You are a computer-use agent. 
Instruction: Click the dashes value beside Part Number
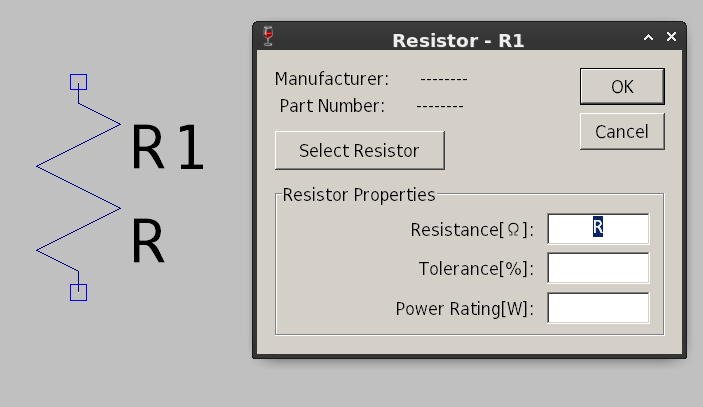(440, 106)
